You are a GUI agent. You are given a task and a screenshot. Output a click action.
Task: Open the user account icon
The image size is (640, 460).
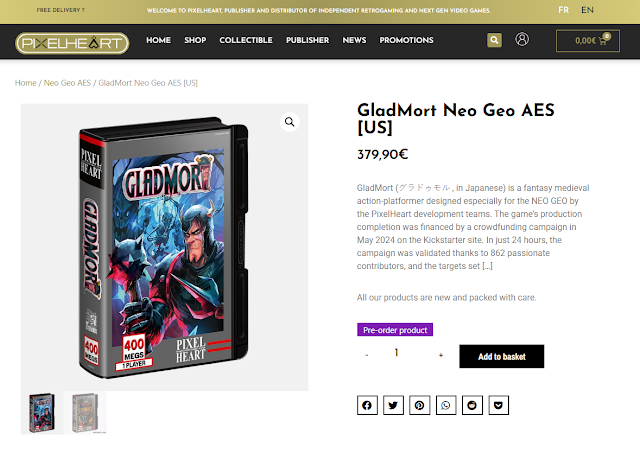click(522, 39)
